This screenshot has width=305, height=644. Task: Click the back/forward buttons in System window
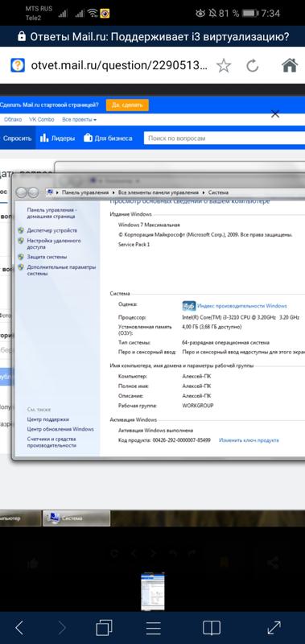(27, 192)
